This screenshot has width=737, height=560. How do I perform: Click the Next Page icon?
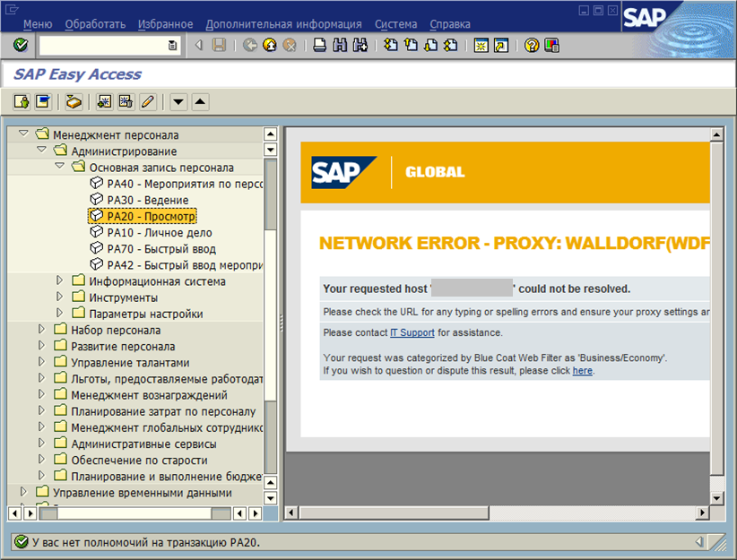tap(430, 45)
